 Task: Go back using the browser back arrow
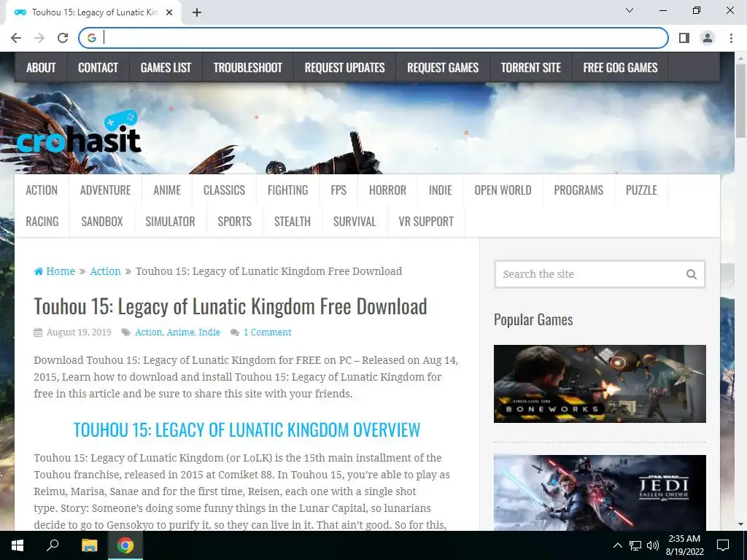tap(16, 38)
